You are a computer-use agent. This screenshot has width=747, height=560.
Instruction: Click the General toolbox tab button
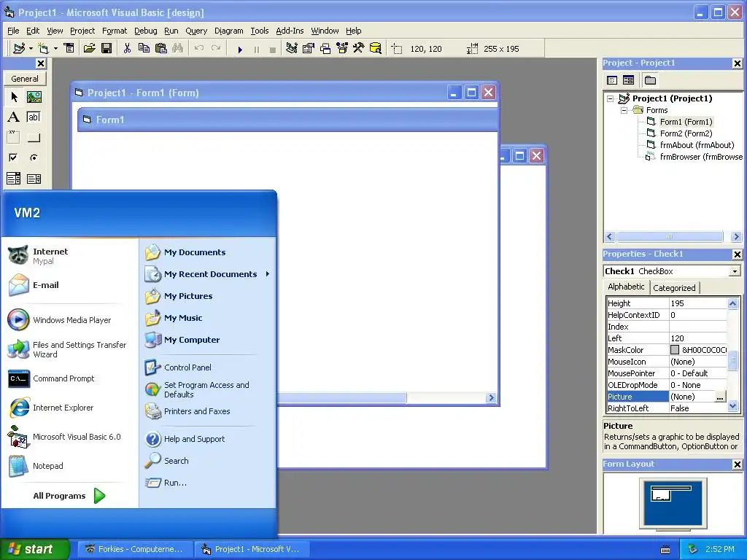(x=25, y=79)
